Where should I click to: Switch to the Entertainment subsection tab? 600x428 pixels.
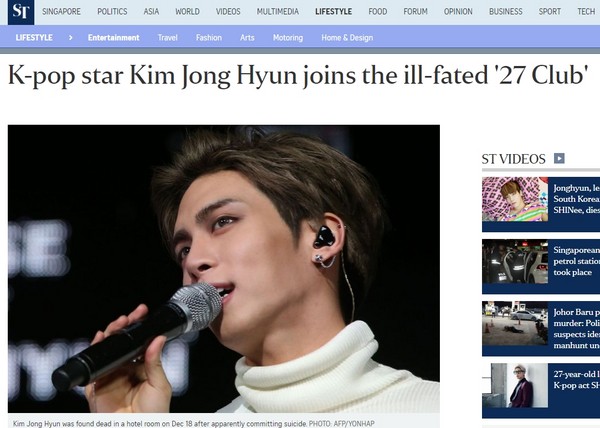point(114,37)
